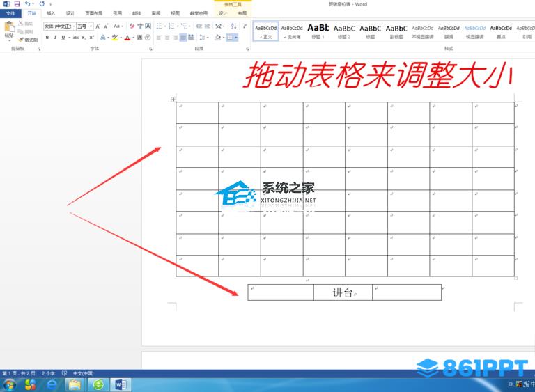Screen dimensions: 535x392
Task: Toggle Italic formatting
Action: [55, 38]
